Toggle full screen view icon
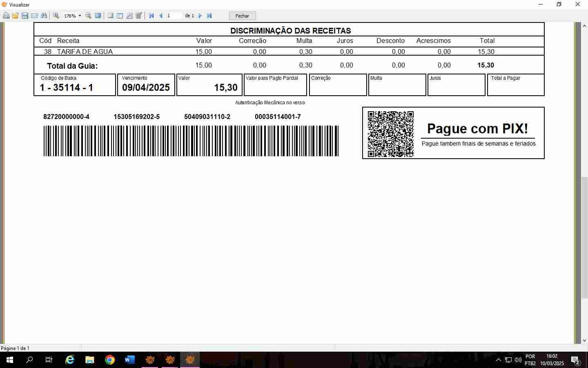The height and width of the screenshot is (368, 588). (x=98, y=16)
